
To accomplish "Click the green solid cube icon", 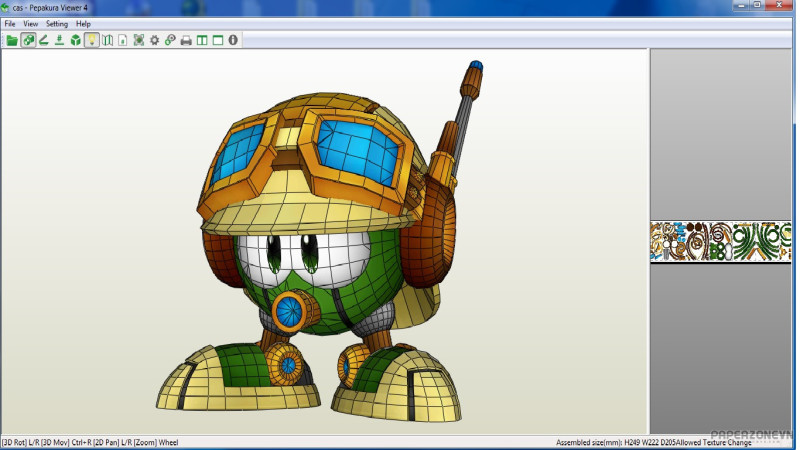I will click(76, 40).
